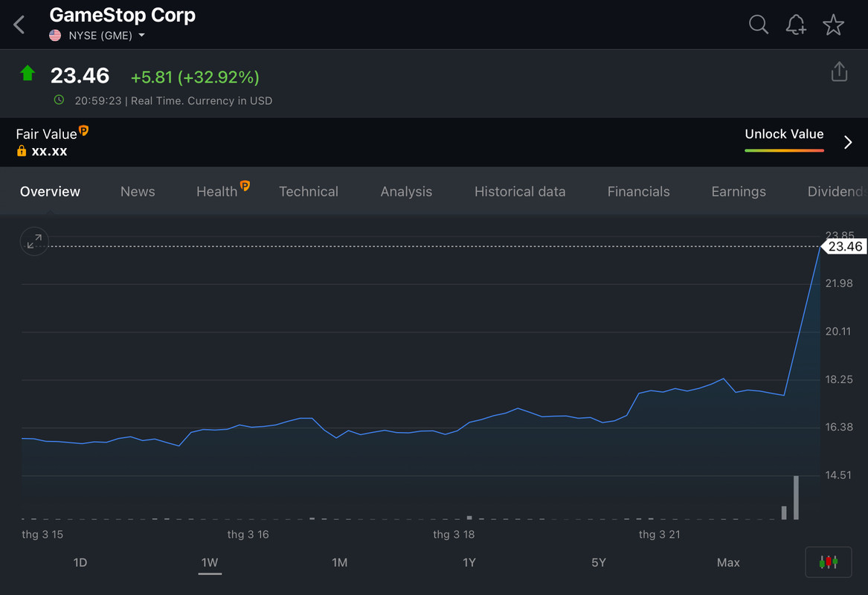This screenshot has height=595, width=868.
Task: Tap the tallest volume bar on the chart
Action: click(x=796, y=498)
